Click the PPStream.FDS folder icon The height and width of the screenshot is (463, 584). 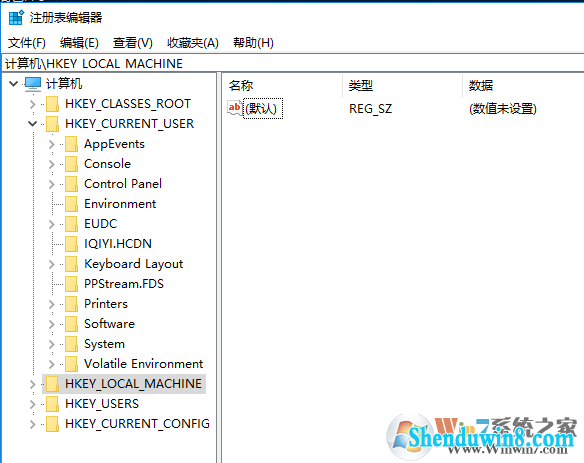(x=71, y=284)
